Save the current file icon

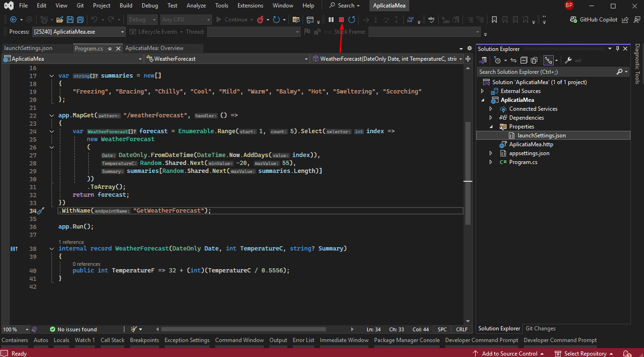(70, 20)
